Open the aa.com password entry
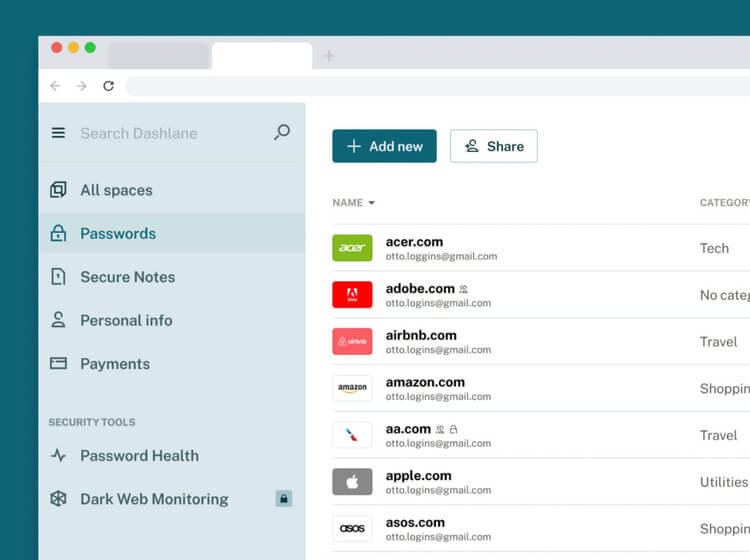Screen dimensions: 750x560 [540, 435]
